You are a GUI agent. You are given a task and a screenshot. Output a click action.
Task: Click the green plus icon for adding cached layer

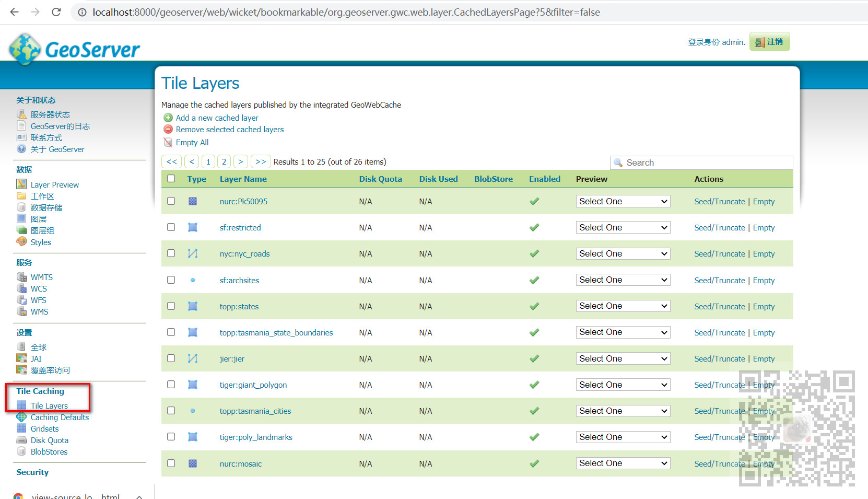point(168,118)
